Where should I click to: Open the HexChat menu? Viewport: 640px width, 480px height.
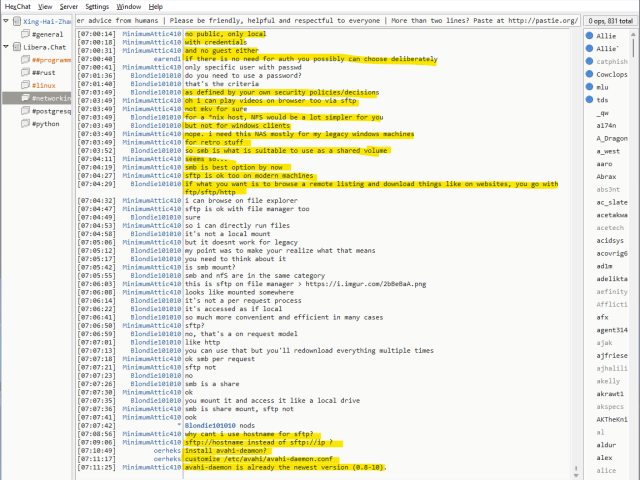point(18,7)
